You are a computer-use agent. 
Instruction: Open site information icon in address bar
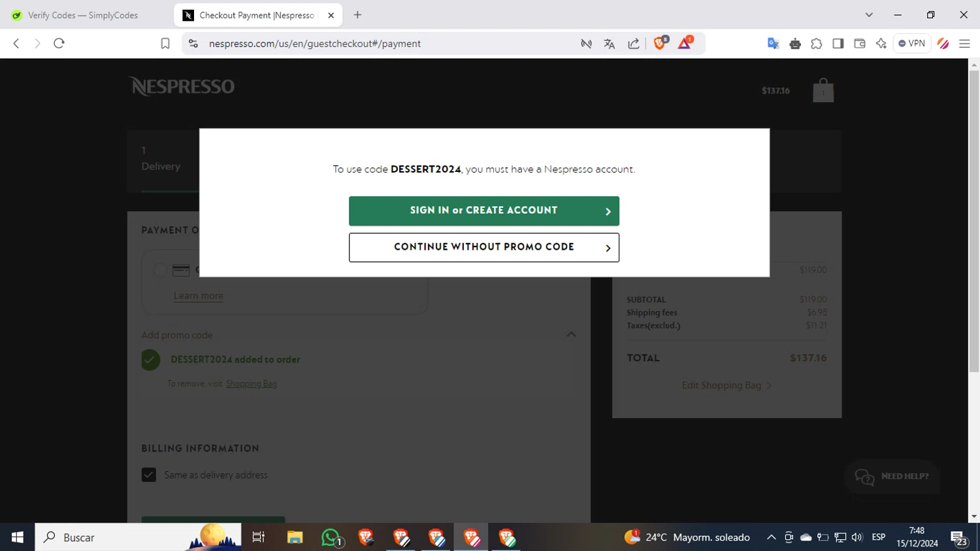[x=193, y=44]
